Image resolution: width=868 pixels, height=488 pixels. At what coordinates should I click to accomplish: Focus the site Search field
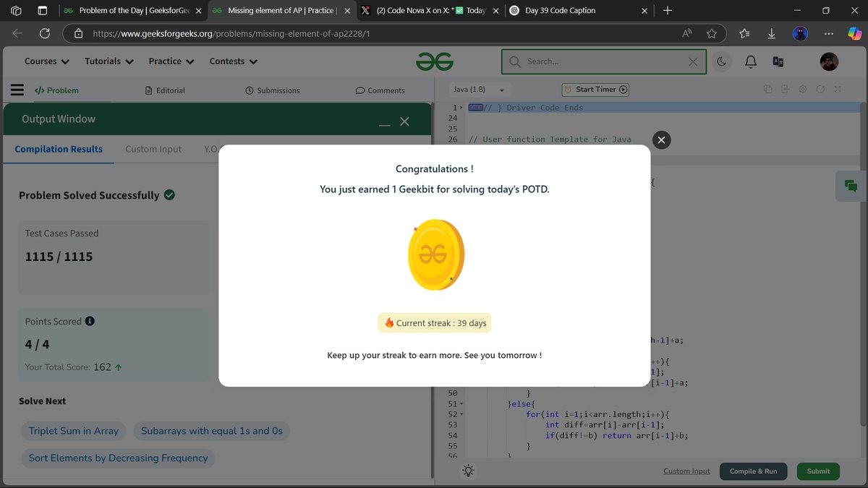pyautogui.click(x=603, y=61)
